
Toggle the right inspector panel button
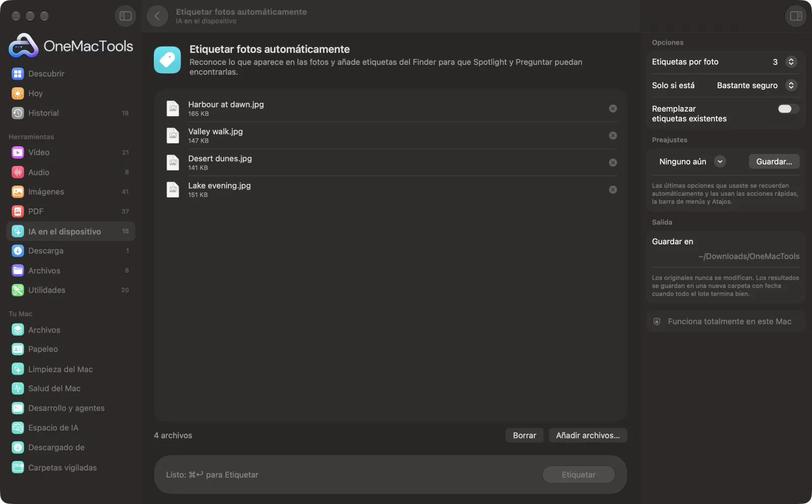pos(796,16)
